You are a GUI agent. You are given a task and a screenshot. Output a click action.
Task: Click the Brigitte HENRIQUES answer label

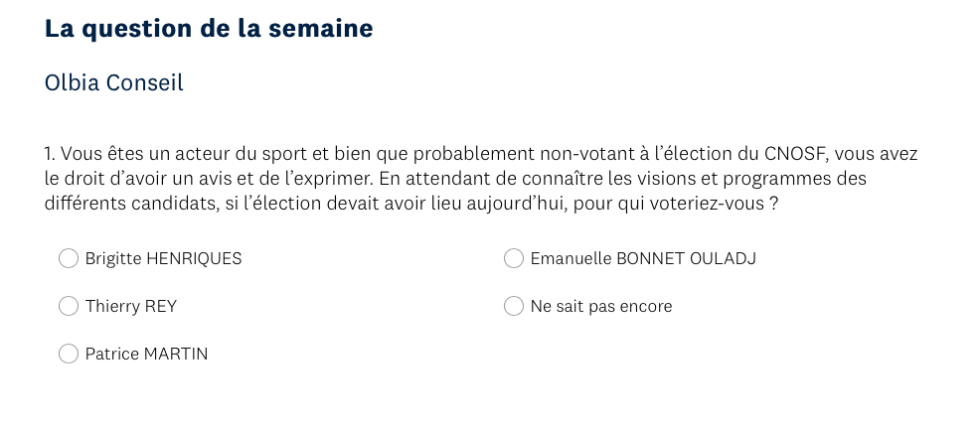(164, 258)
